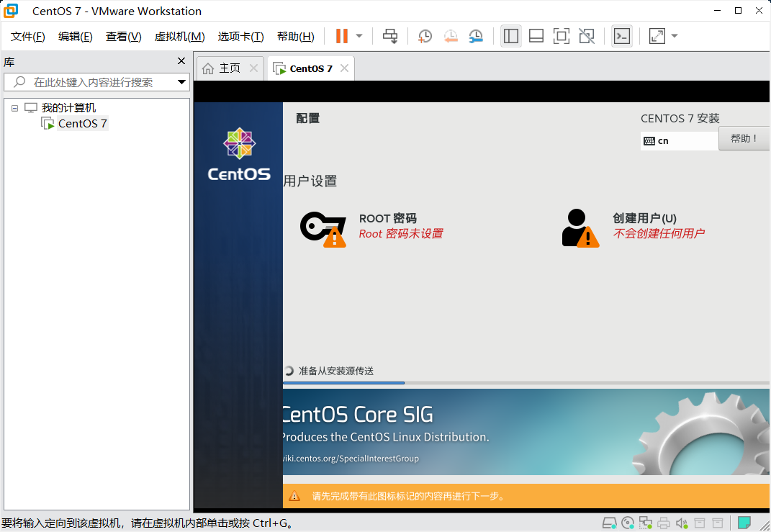The width and height of the screenshot is (771, 532).
Task: Collapse the 我的计算机 tree node
Action: 14,108
